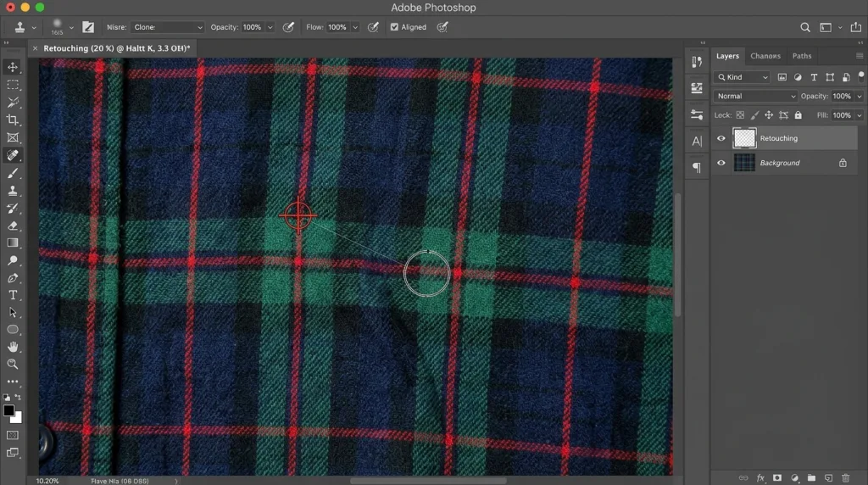The height and width of the screenshot is (485, 868).
Task: Open the Character panel icon
Action: coord(697,142)
